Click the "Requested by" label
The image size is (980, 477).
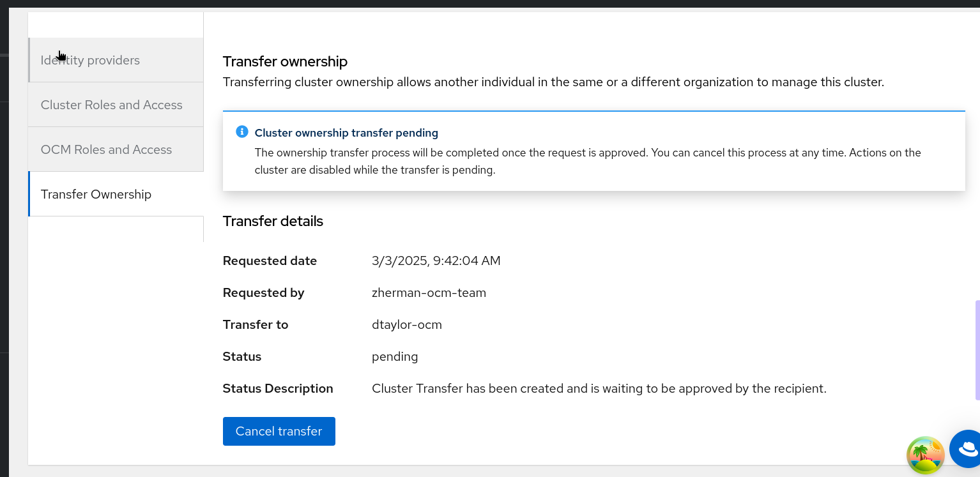(x=263, y=292)
